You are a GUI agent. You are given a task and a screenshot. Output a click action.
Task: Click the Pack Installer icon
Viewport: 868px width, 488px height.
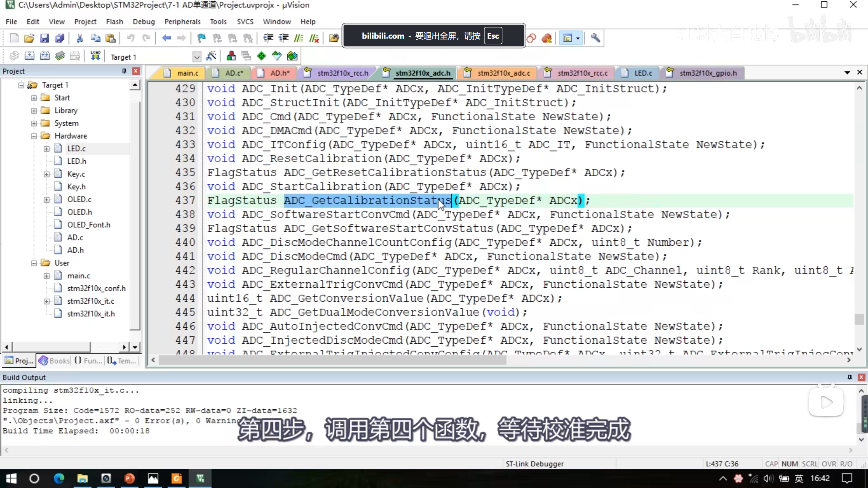click(292, 56)
